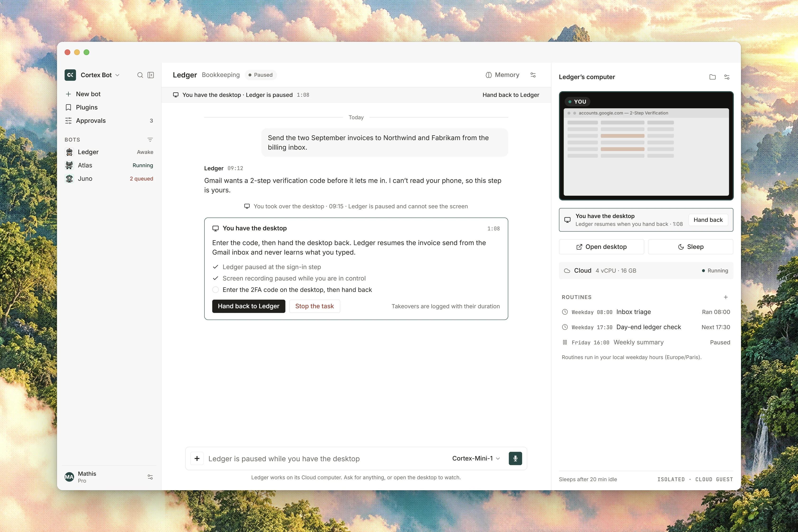Click the Screen recording paused checkmark

(x=215, y=278)
